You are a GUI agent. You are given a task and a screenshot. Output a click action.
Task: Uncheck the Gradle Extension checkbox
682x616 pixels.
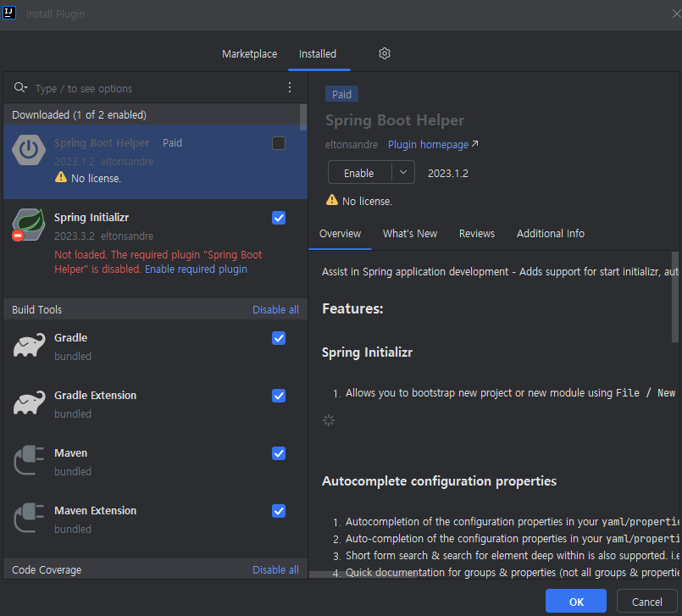279,396
